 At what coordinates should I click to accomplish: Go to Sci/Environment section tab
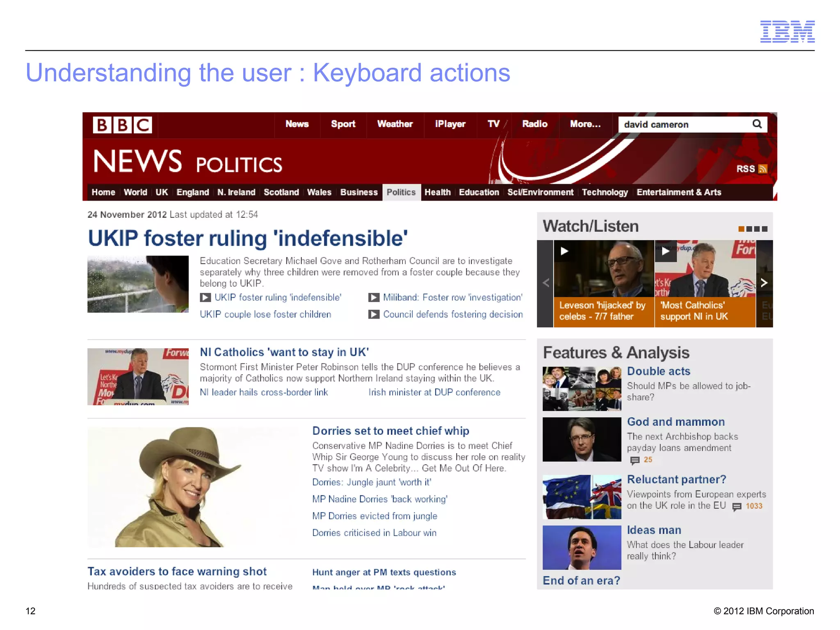click(540, 192)
